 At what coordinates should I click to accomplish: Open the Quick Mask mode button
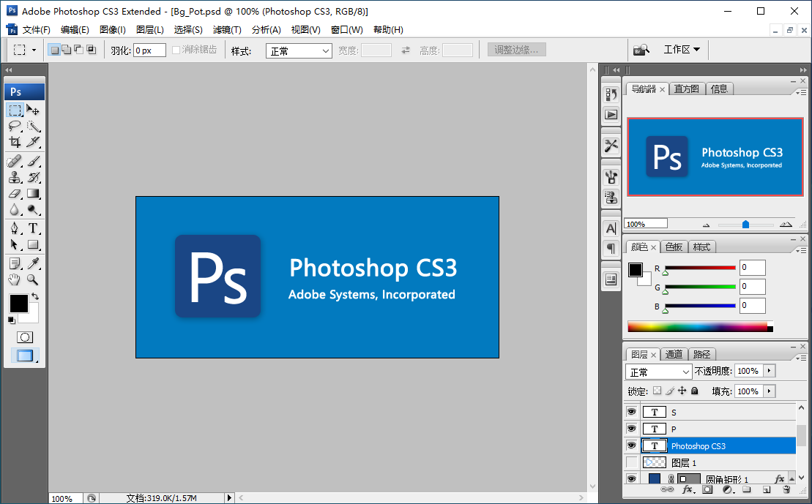pos(24,337)
